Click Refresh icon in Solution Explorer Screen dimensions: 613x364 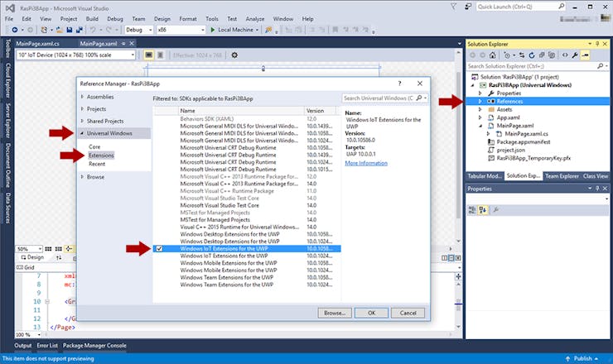click(532, 55)
